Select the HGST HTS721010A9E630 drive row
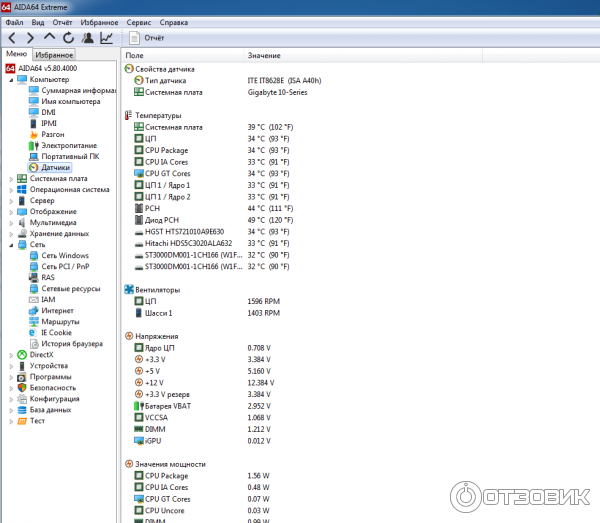The width and height of the screenshot is (600, 523). click(212, 232)
